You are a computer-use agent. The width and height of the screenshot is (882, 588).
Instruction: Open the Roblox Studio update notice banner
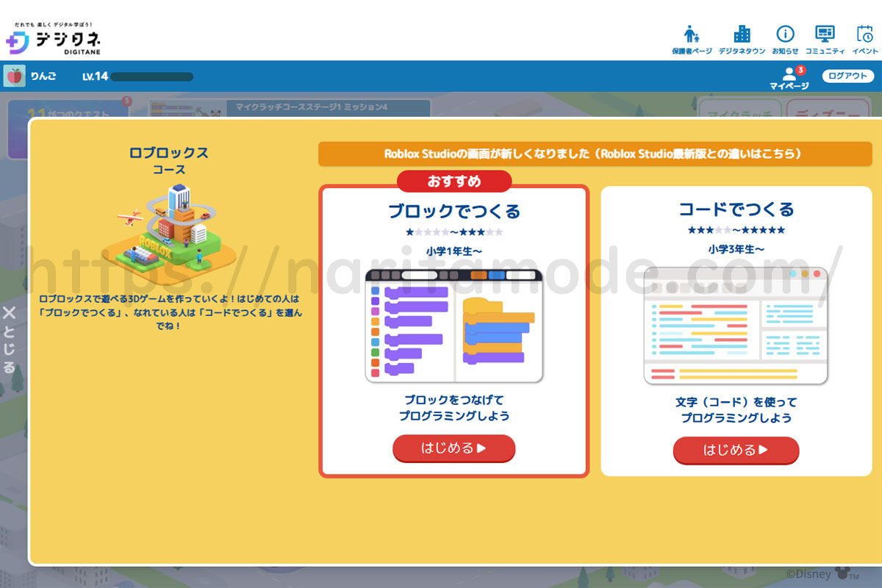click(595, 154)
